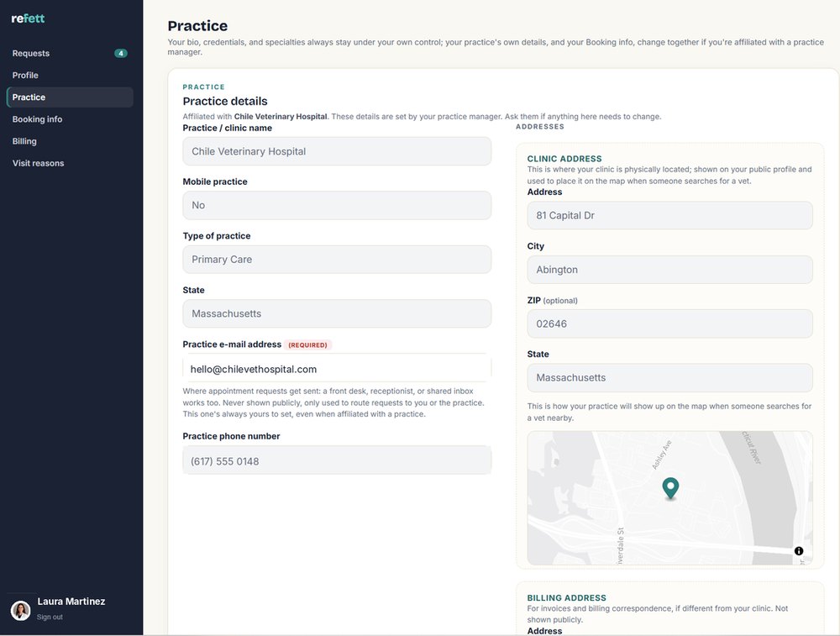Click the Laura Martinez user name
840x636 pixels.
pyautogui.click(x=71, y=602)
